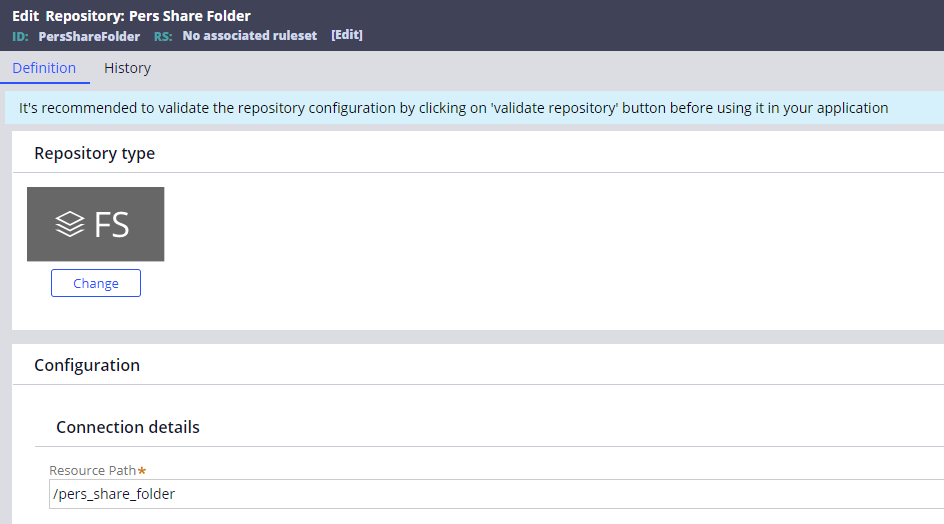Viewport: 944px width, 524px height.
Task: Click the No associated ruleset text
Action: 250,36
